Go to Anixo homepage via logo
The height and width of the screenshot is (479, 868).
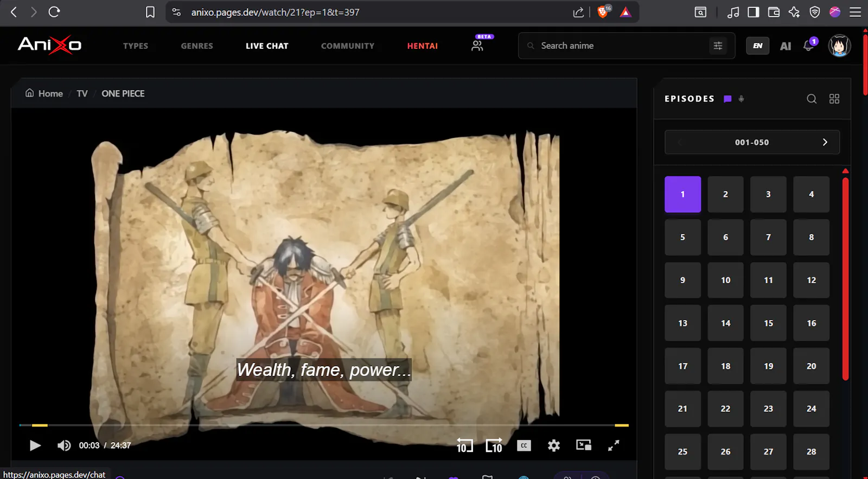click(x=49, y=45)
